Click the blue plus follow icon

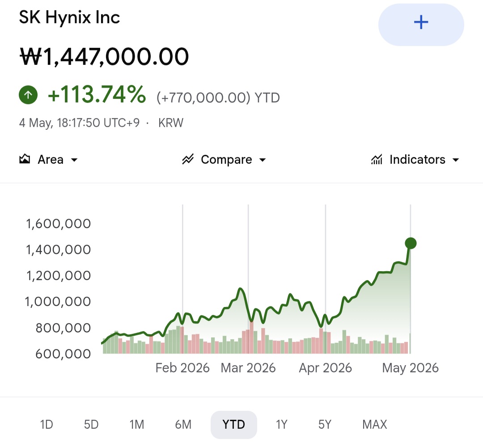pyautogui.click(x=421, y=22)
